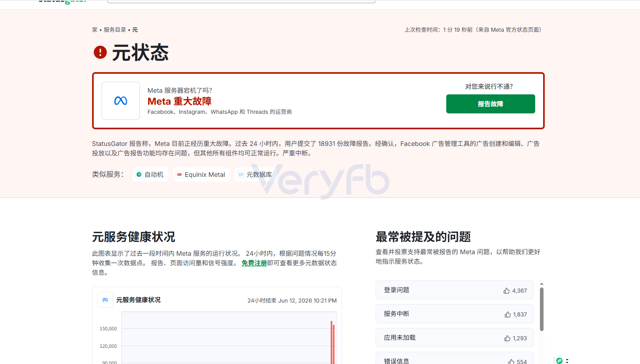Screen dimensions: 640x364
Task: Click the 元服务健康状况 section heading
Action: point(133,237)
